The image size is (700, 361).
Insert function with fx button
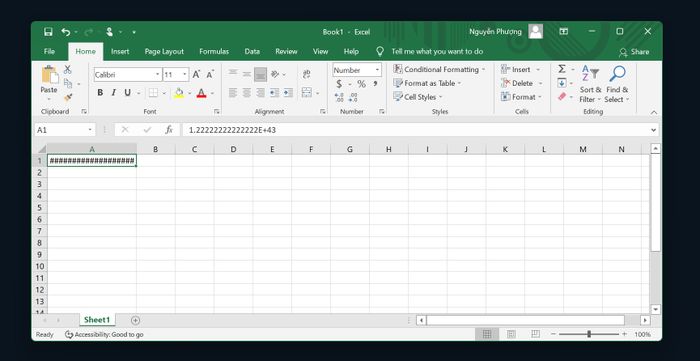tap(169, 130)
